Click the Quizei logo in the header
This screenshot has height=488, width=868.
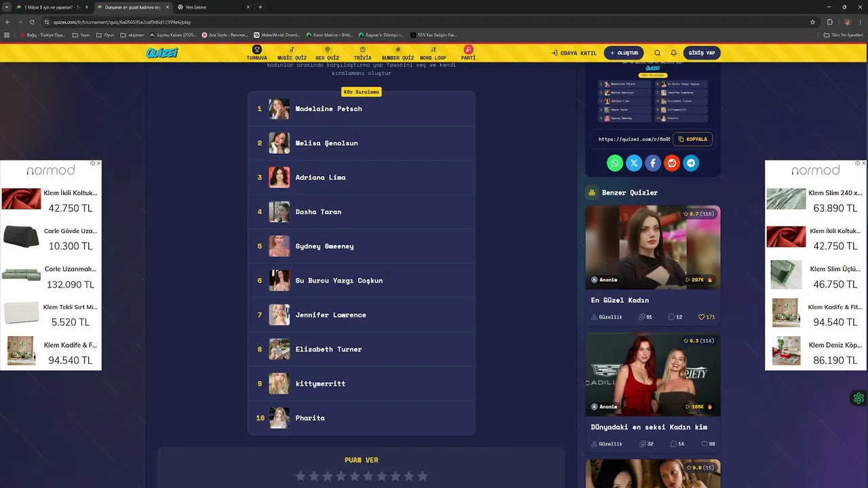pos(162,53)
